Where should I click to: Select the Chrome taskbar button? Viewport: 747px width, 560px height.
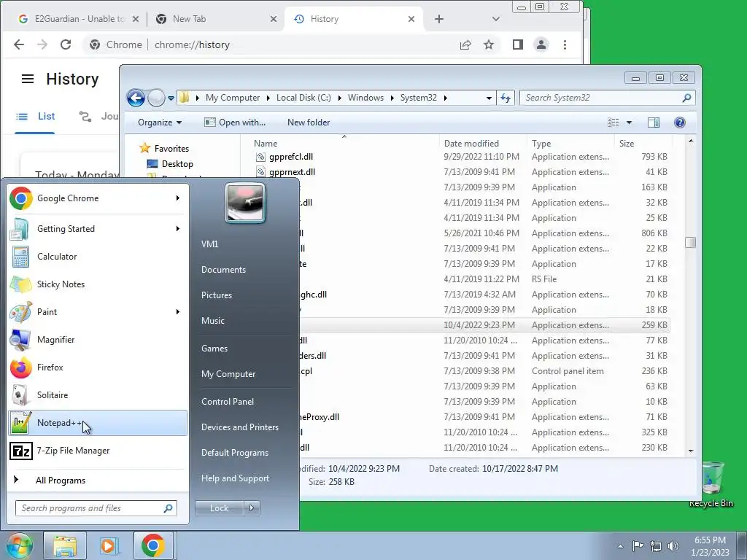[153, 545]
